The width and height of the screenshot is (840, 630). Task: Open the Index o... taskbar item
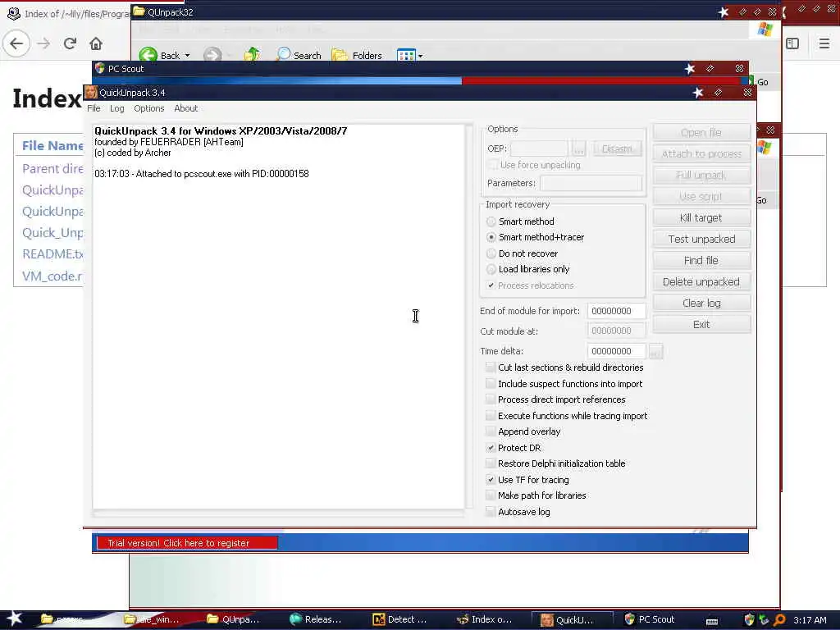[x=485, y=619]
